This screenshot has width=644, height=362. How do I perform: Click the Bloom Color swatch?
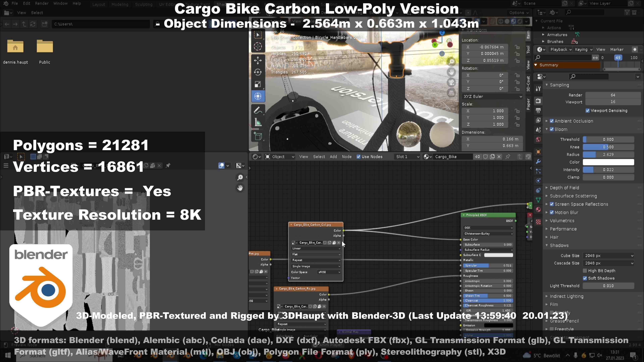pyautogui.click(x=608, y=162)
